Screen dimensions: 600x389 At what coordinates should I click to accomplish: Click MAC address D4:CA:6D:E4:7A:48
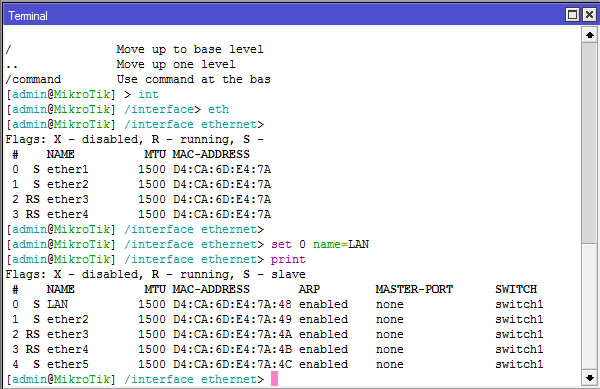(x=232, y=304)
